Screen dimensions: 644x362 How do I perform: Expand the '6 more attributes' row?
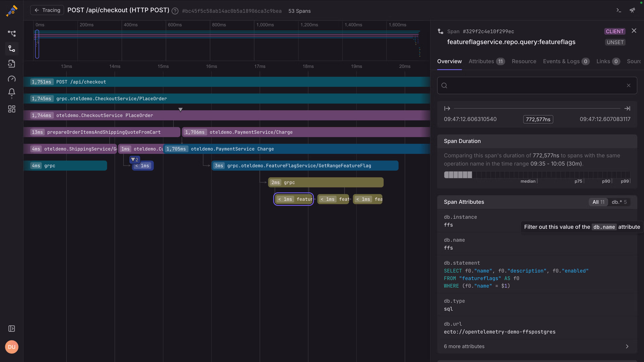pyautogui.click(x=537, y=346)
